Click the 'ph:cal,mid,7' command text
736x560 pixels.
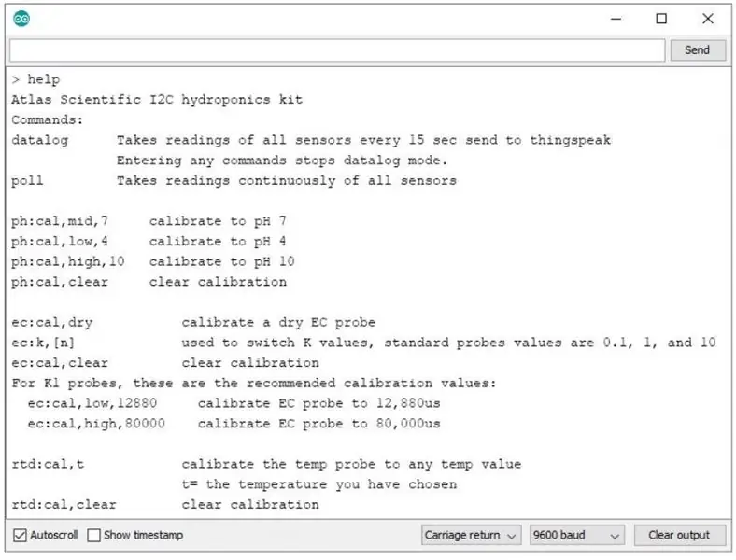[x=60, y=221]
